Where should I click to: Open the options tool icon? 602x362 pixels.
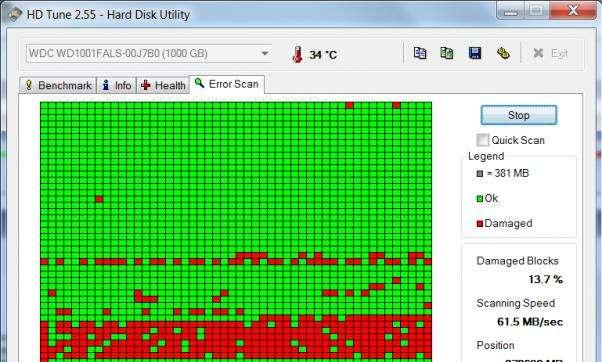[503, 53]
